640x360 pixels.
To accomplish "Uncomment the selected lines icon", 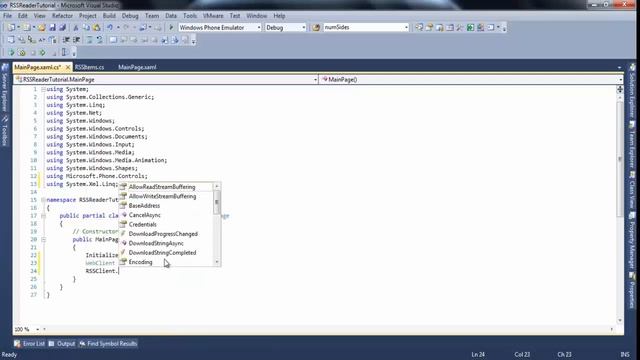I will pos(100,40).
